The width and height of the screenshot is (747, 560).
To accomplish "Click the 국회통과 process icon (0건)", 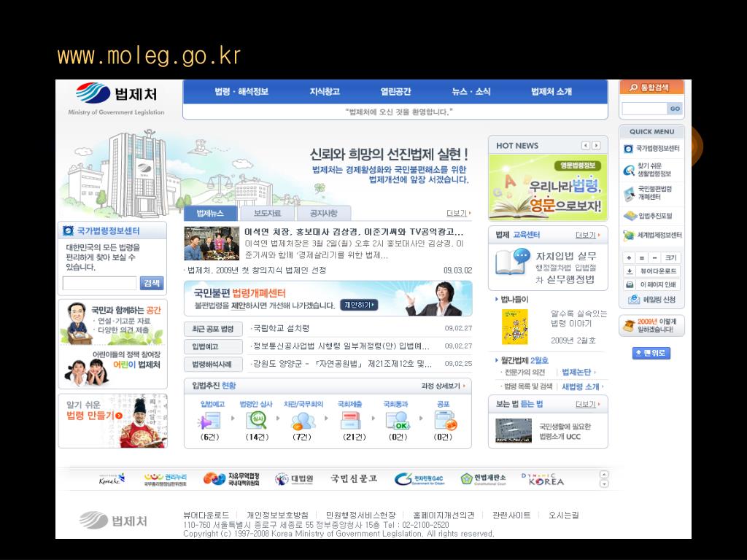I will click(x=398, y=421).
